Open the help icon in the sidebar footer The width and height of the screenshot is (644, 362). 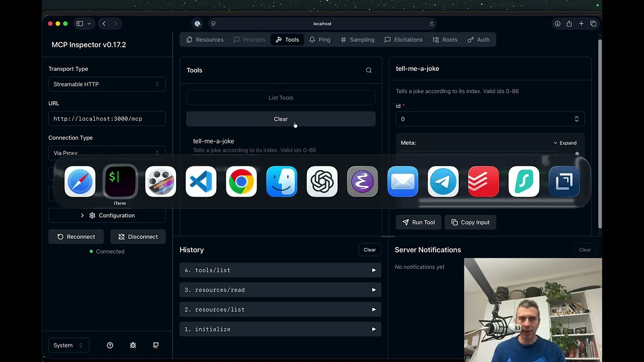[110, 345]
